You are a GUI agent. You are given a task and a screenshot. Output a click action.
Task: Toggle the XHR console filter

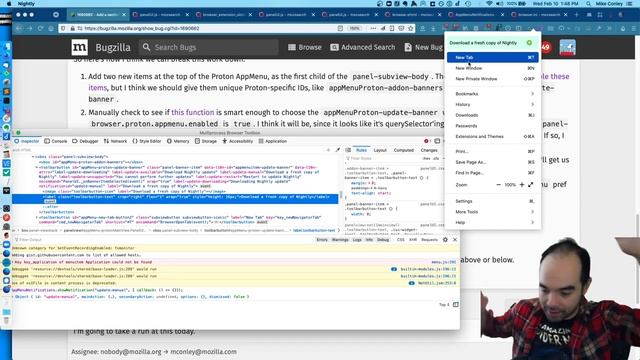[413, 240]
